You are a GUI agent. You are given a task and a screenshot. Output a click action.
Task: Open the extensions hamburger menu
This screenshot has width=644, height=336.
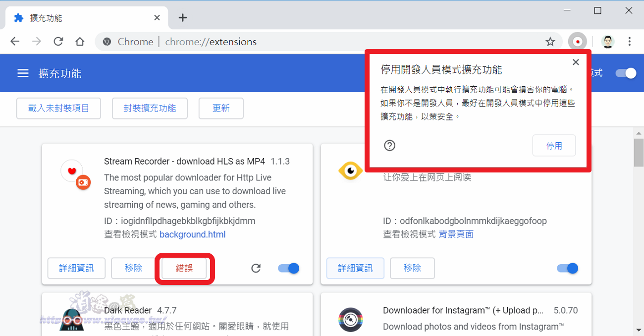pyautogui.click(x=23, y=73)
